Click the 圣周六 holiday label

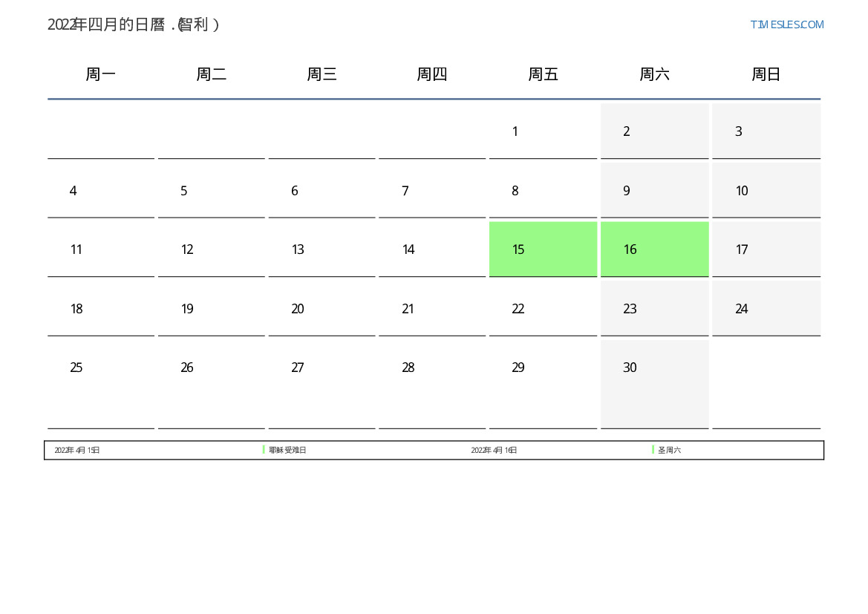(669, 451)
